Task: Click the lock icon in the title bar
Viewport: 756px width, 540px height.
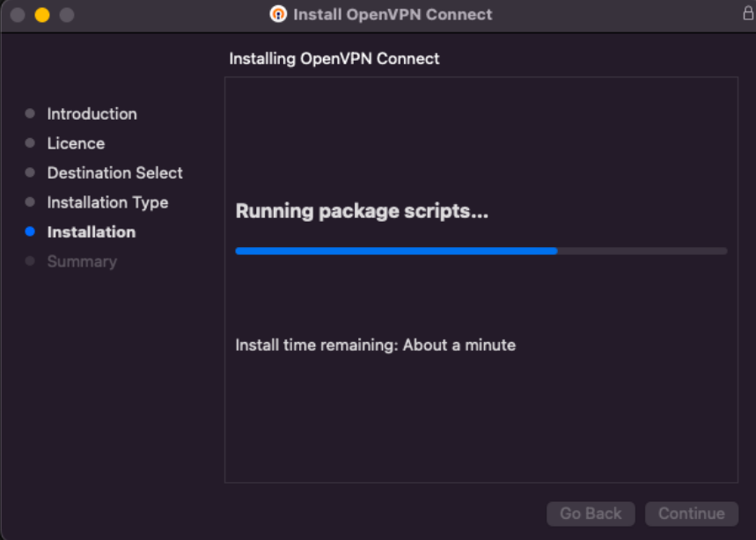Action: 748,13
